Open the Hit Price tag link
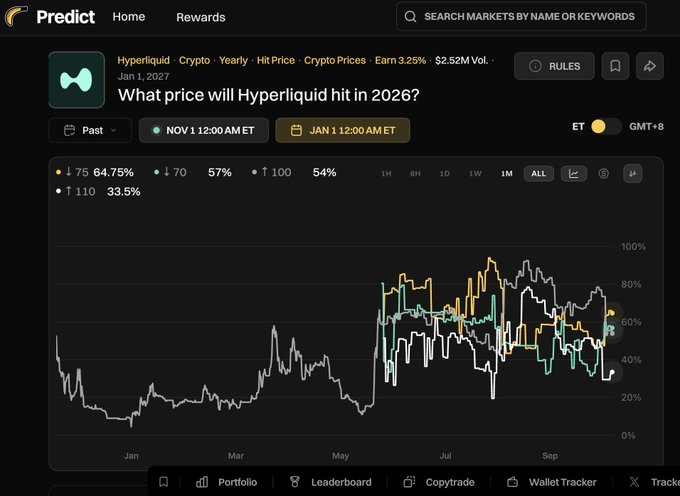The width and height of the screenshot is (680, 496). coord(276,60)
